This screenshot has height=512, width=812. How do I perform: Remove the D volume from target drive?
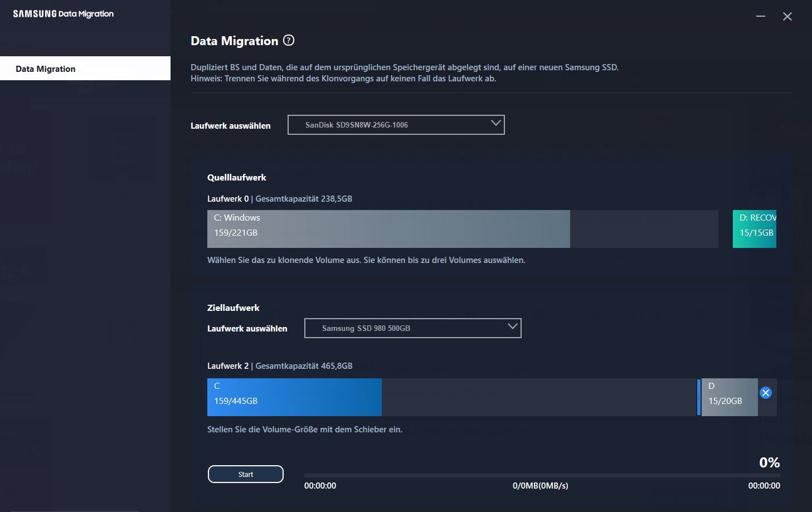pos(766,393)
